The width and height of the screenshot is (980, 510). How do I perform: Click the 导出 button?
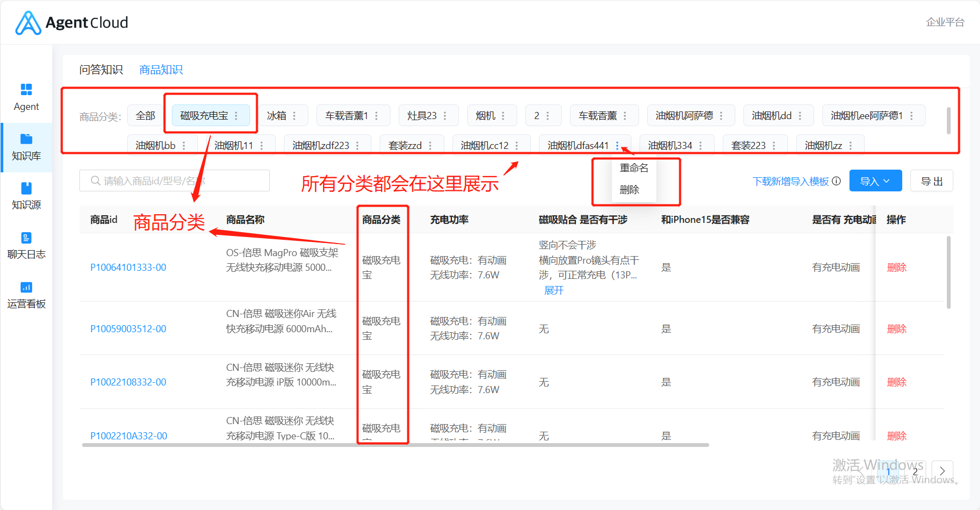tap(932, 181)
